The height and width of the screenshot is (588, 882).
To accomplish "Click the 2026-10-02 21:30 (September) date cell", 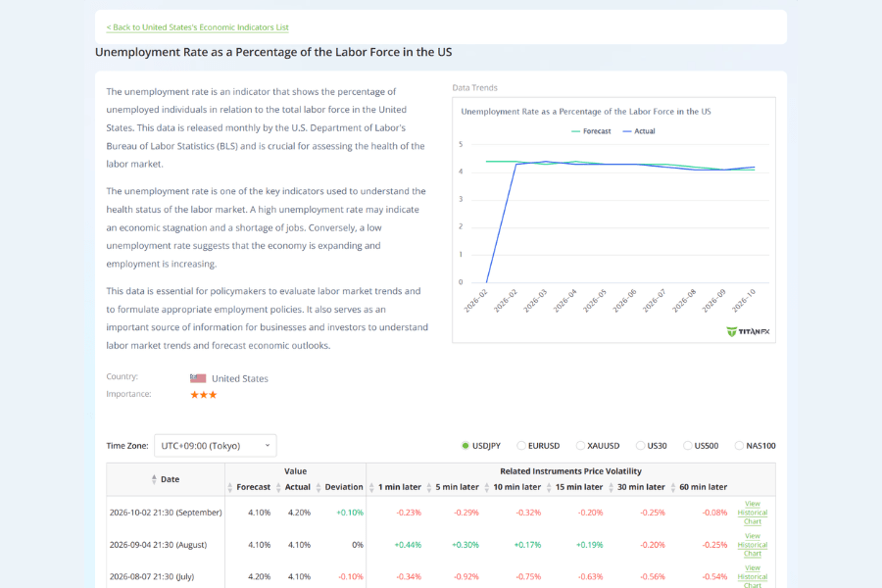I will pos(166,513).
